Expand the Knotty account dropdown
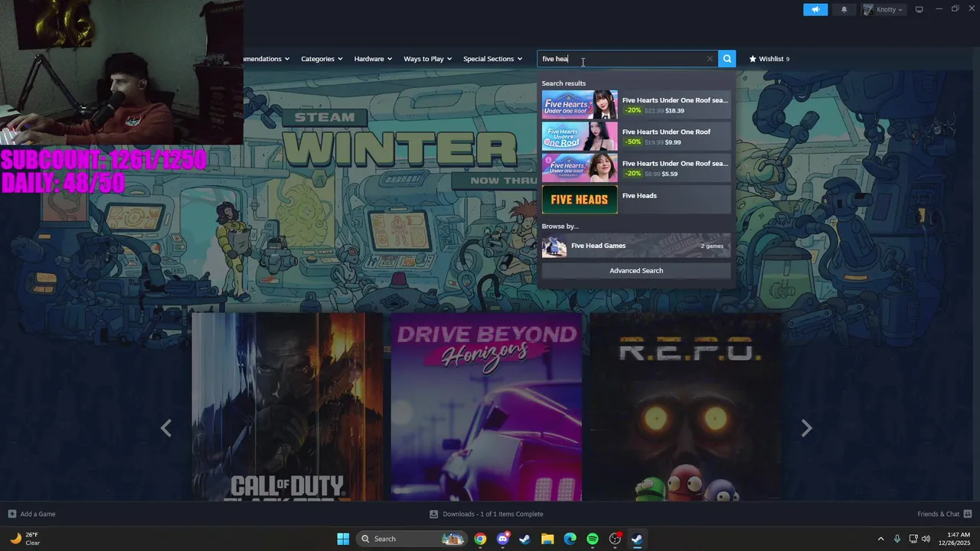 click(884, 9)
